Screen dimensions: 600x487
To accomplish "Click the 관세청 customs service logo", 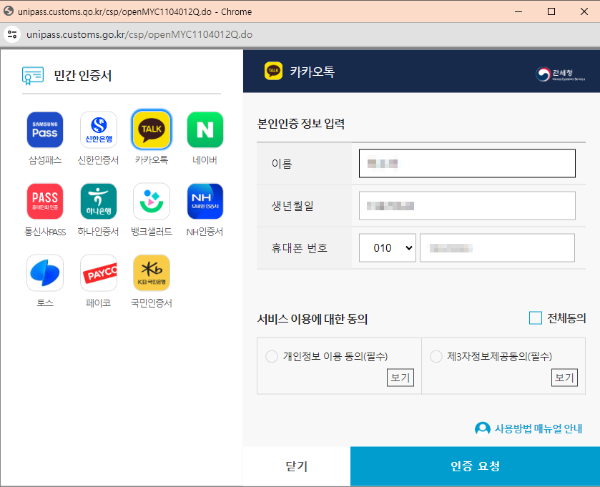I will coord(560,74).
